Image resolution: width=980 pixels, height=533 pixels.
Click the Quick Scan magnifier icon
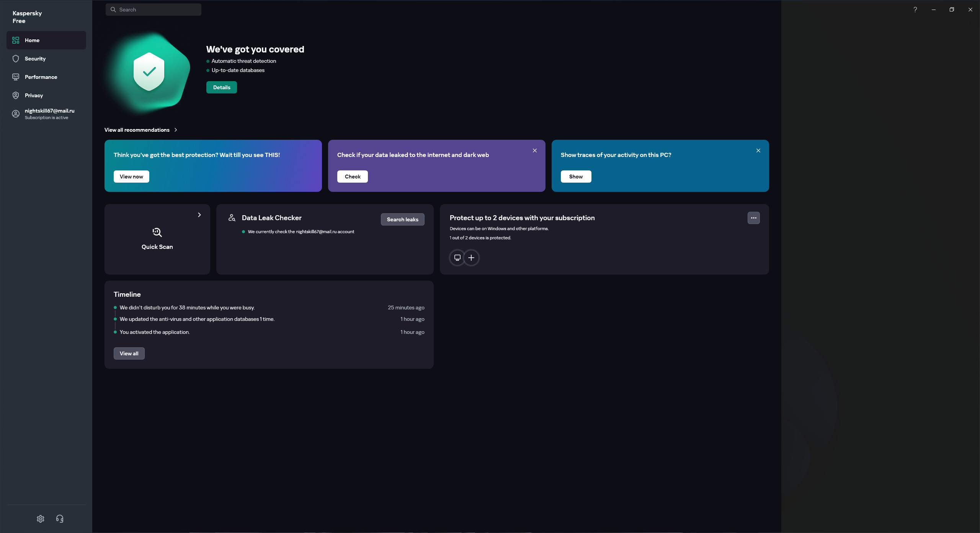tap(157, 232)
